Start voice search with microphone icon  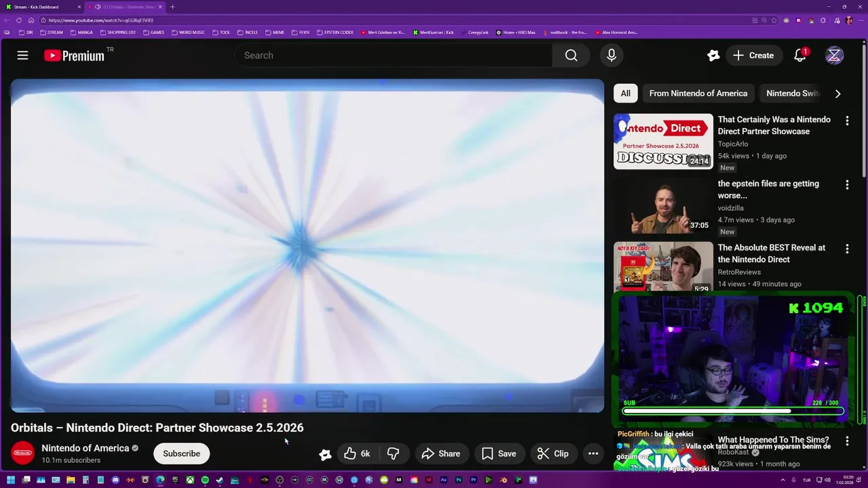coord(611,56)
